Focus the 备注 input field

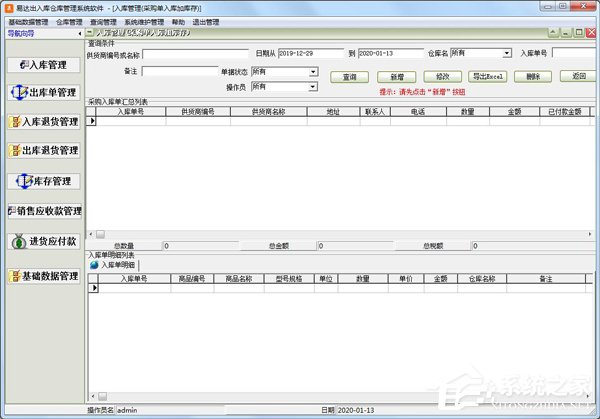coord(180,72)
